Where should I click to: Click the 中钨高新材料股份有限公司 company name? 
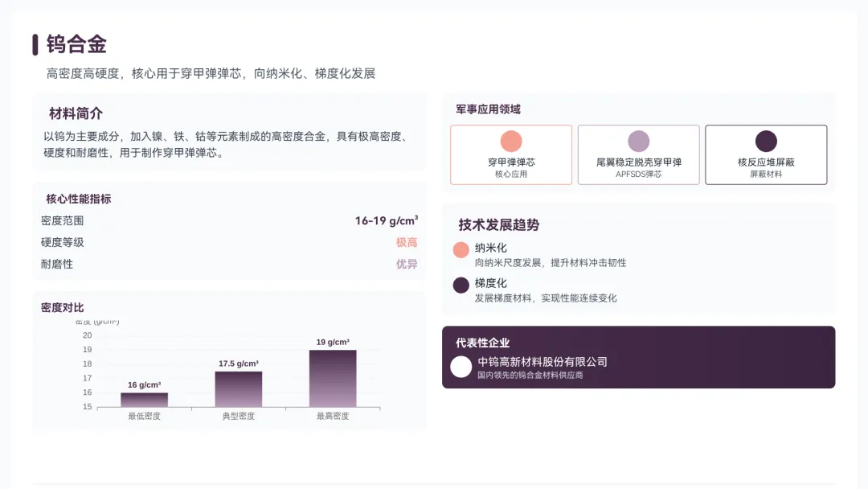pos(542,362)
